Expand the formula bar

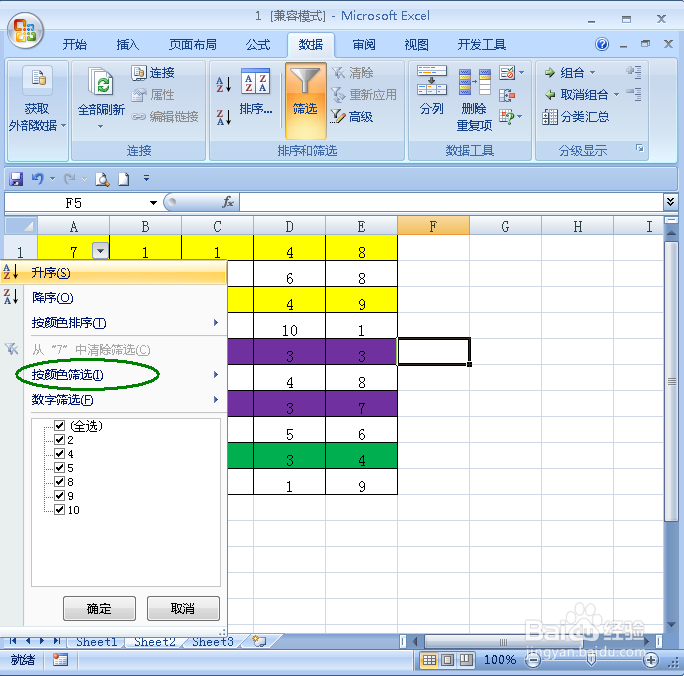click(x=670, y=201)
